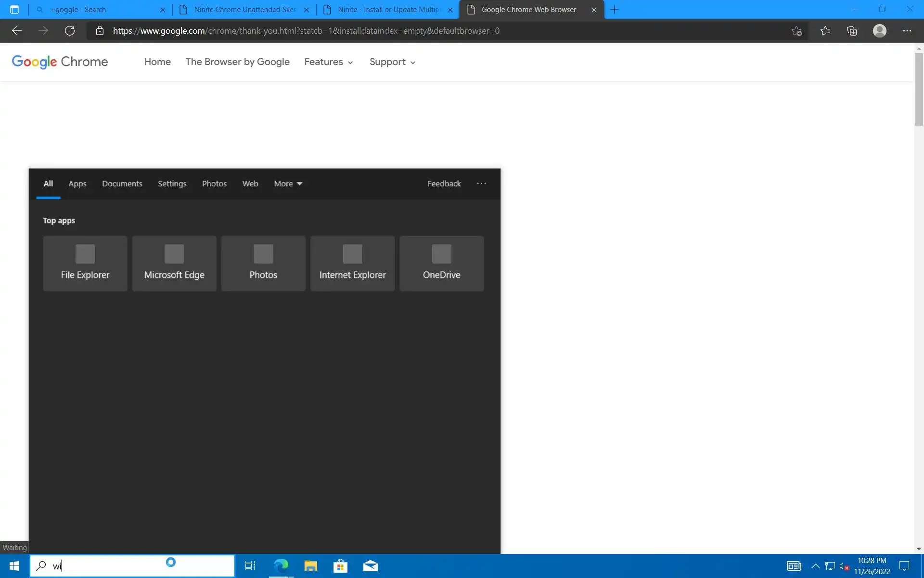This screenshot has height=578, width=924.
Task: Click the browser refresh icon
Action: pos(70,31)
